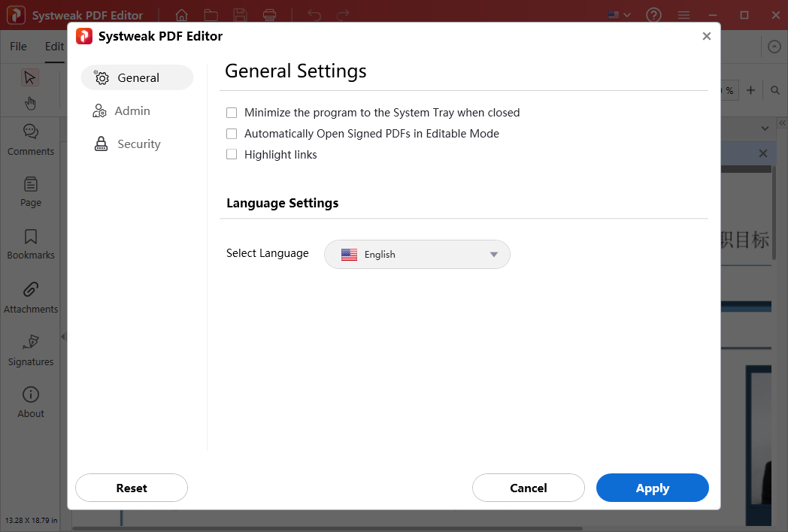Enable Minimize to System Tray when closed
788x532 pixels.
pyautogui.click(x=232, y=113)
